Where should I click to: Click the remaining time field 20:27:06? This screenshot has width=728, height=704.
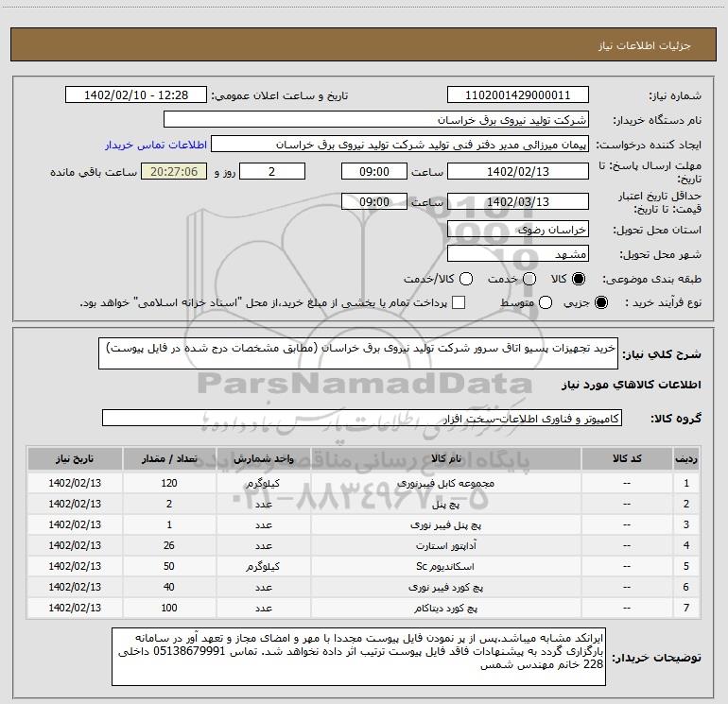click(174, 171)
